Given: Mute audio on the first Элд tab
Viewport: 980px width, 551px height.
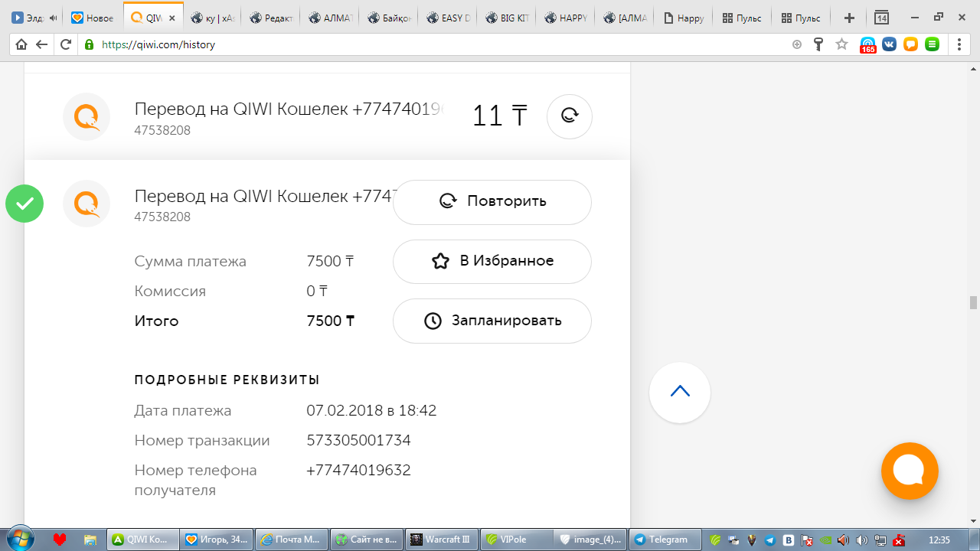Looking at the screenshot, I should (53, 18).
